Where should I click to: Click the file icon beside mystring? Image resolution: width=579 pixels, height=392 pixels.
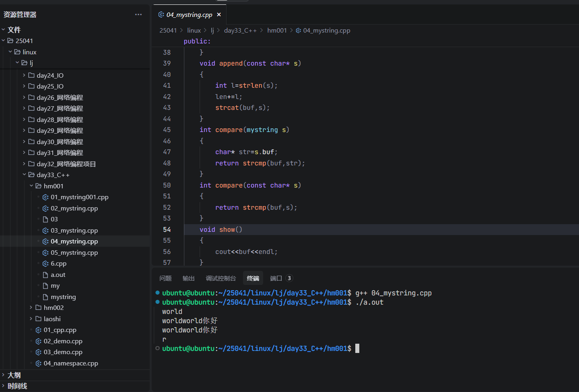[x=45, y=297]
